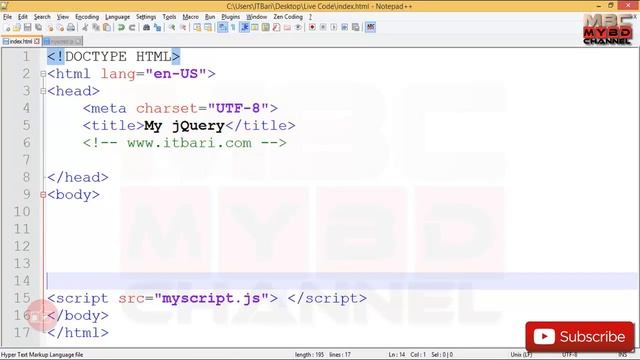Open the Search menu
This screenshot has height=360, width=640.
[42, 17]
